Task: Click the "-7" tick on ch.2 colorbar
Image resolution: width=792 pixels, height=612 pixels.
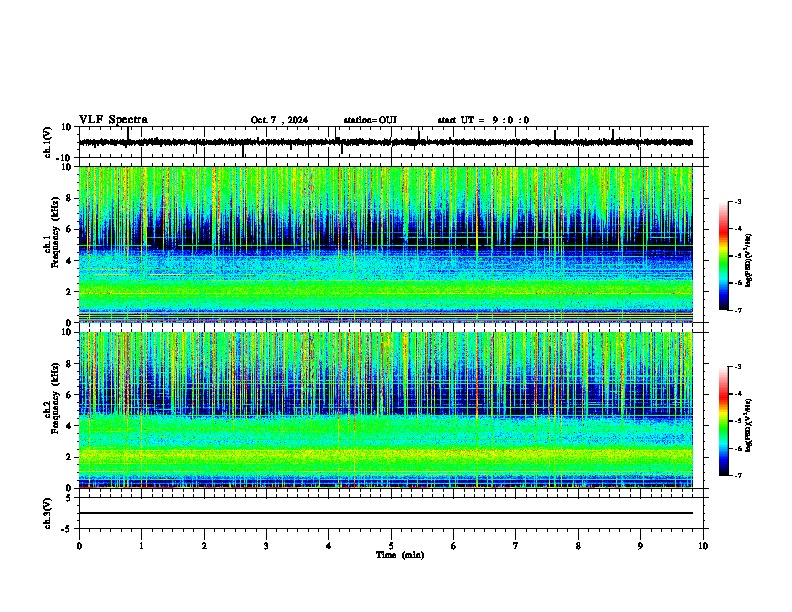Action: (x=738, y=475)
